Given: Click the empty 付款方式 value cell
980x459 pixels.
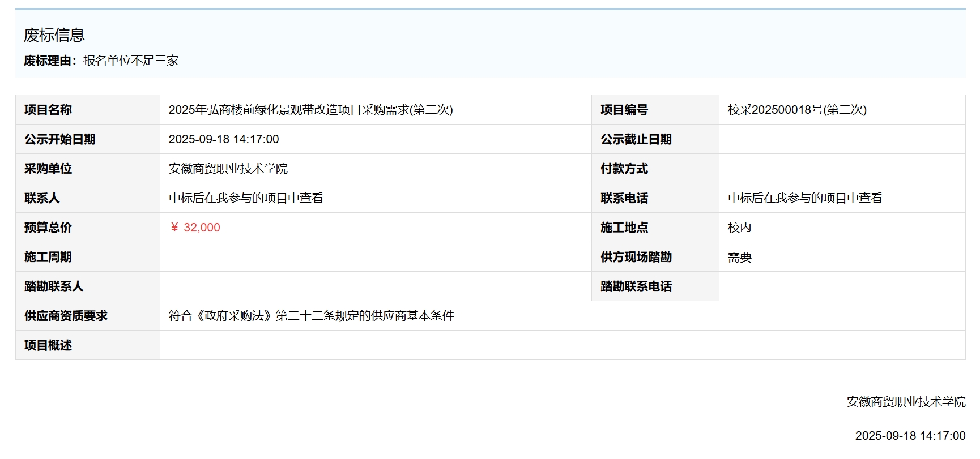Looking at the screenshot, I should point(842,169).
